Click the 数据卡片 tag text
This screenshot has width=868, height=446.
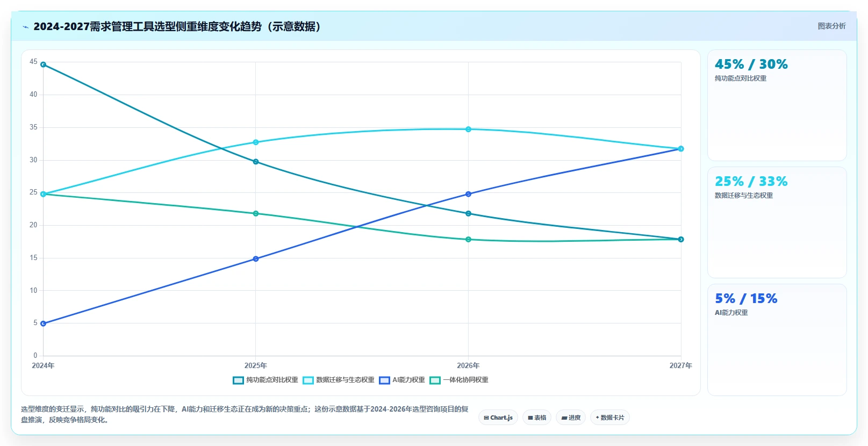(x=612, y=418)
